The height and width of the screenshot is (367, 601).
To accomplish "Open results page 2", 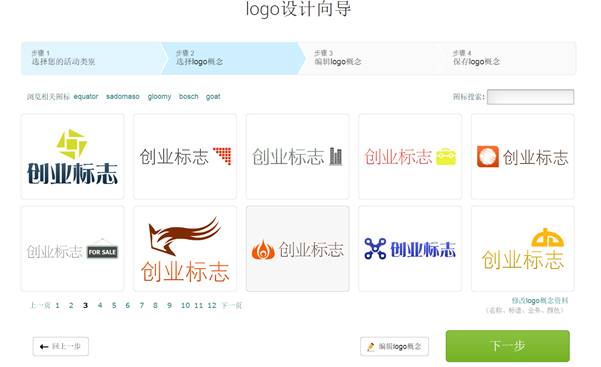I will point(71,306).
